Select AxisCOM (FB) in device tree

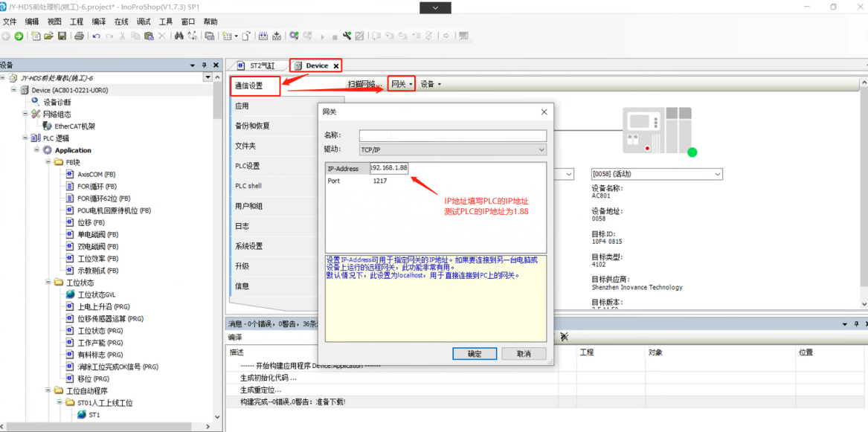pos(96,175)
